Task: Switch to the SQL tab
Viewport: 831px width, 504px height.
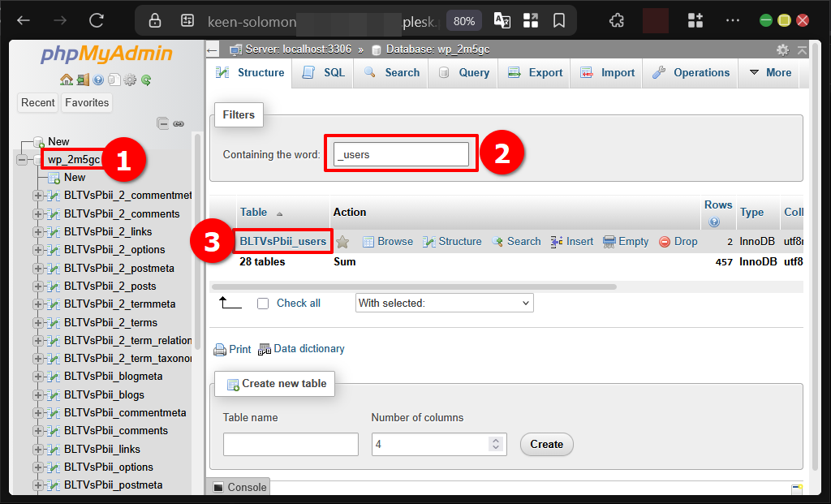Action: pos(324,73)
